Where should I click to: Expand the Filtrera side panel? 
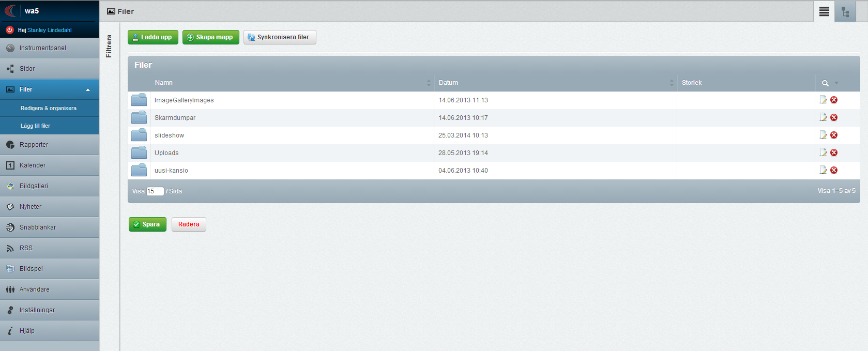coord(109,46)
